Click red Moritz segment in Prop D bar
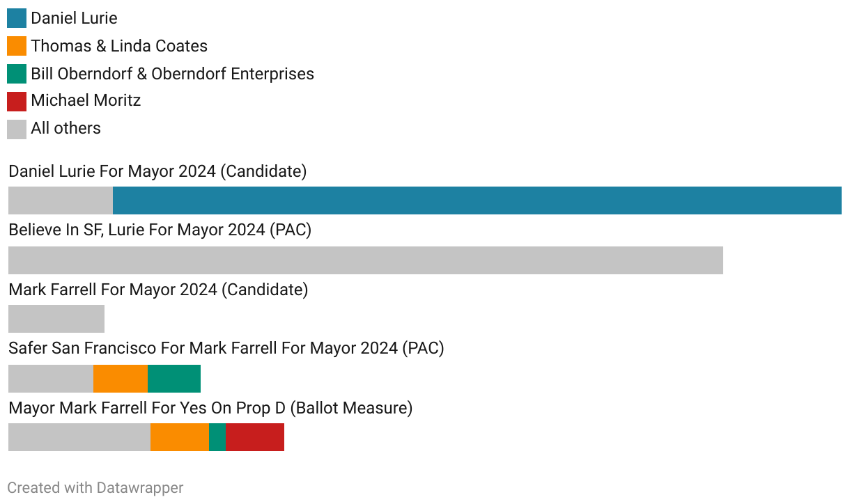The image size is (850, 504). click(255, 437)
